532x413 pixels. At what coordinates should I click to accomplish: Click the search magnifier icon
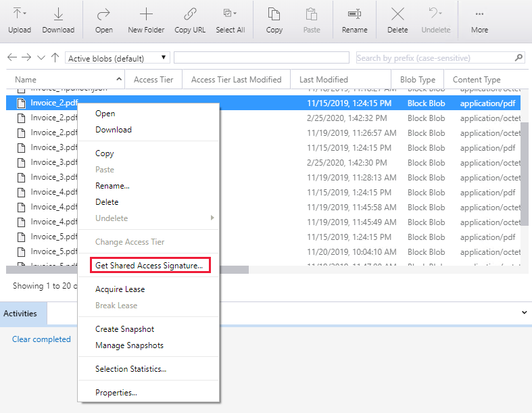pyautogui.click(x=518, y=58)
